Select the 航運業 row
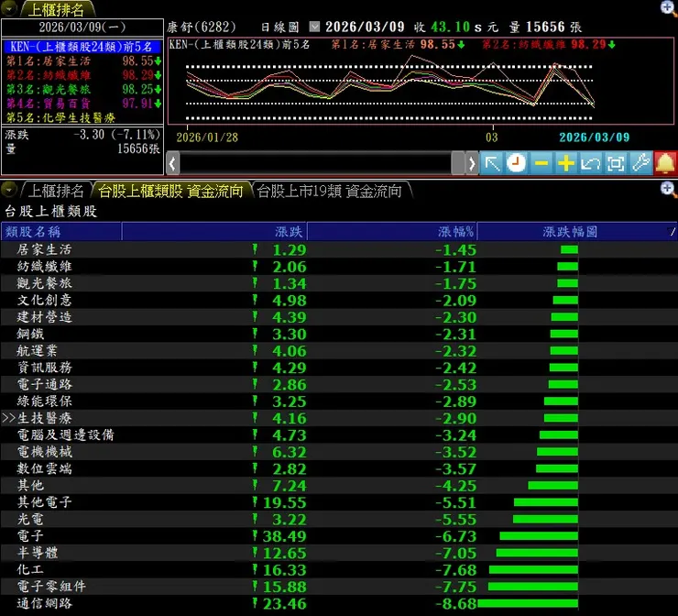Image resolution: width=678 pixels, height=616 pixels. (x=339, y=351)
